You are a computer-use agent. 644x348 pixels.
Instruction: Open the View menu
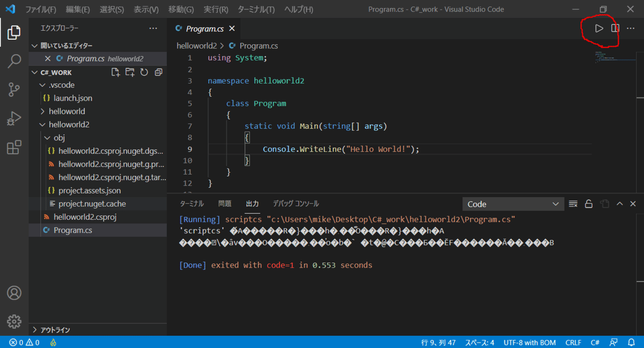point(146,10)
